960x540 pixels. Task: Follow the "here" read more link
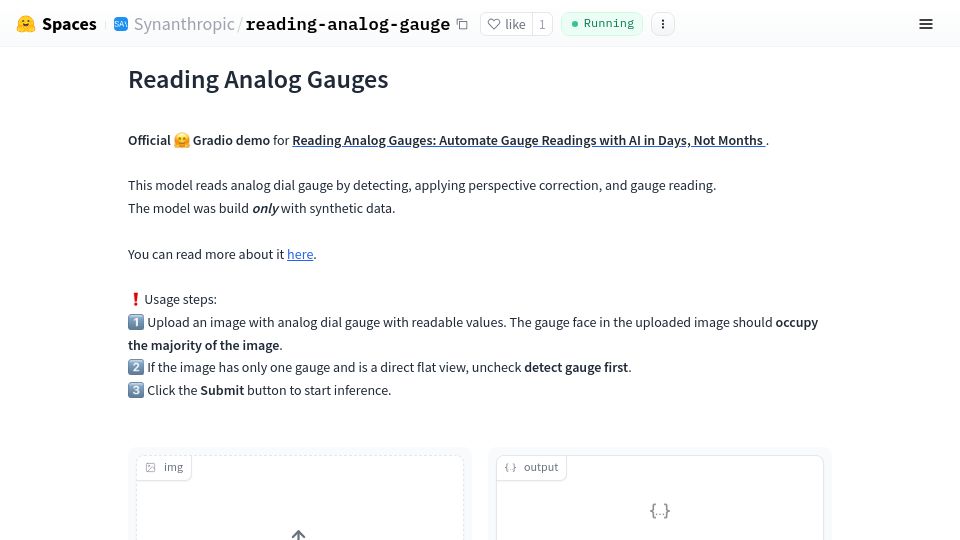click(x=300, y=254)
